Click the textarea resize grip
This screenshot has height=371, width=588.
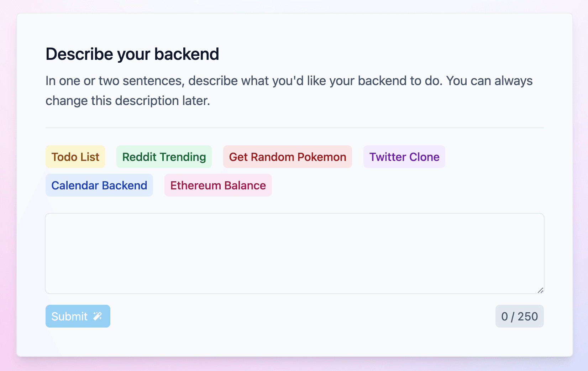pyautogui.click(x=540, y=290)
